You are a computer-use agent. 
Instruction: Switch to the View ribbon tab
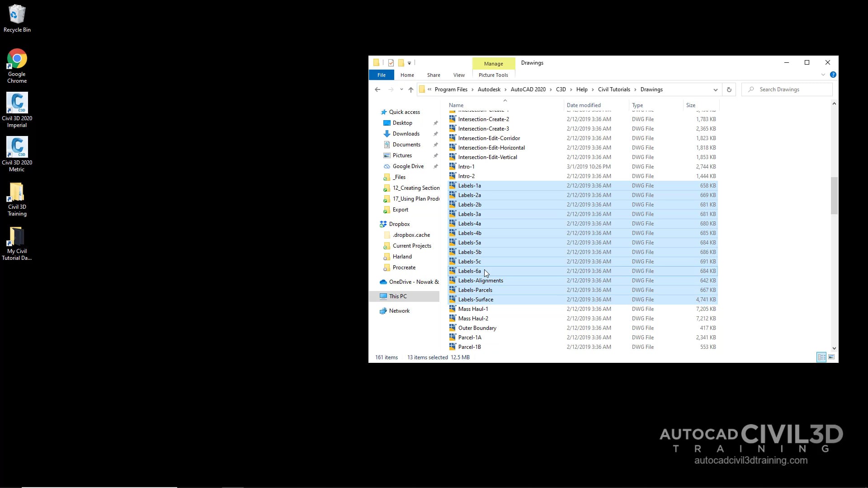click(458, 75)
